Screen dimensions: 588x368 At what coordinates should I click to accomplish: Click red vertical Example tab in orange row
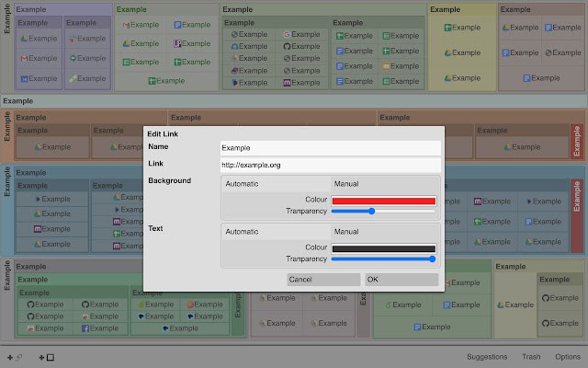(x=577, y=142)
